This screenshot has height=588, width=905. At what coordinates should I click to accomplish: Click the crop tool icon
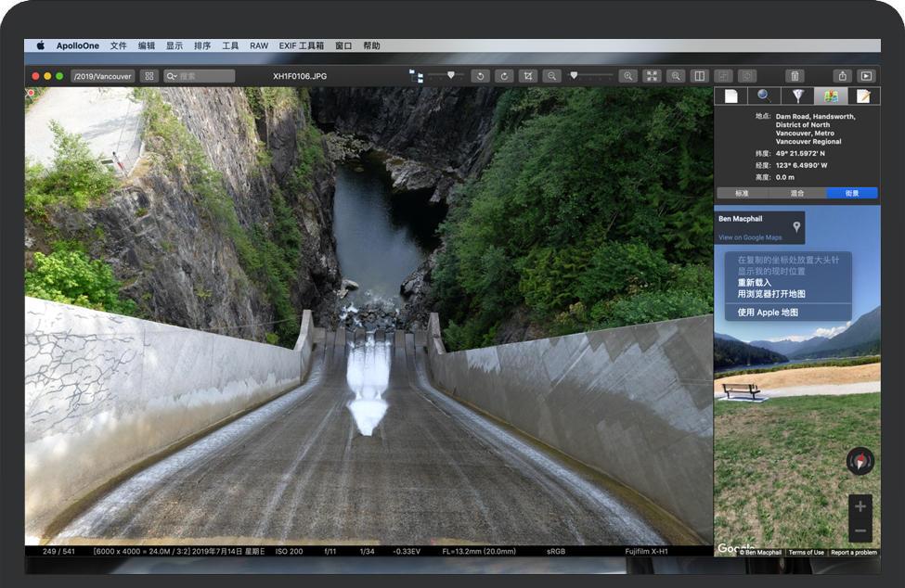528,76
